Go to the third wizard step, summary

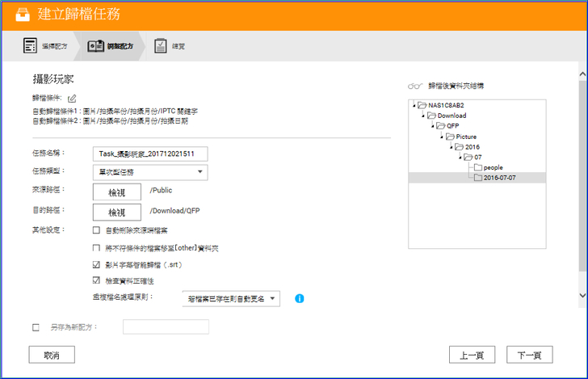pyautogui.click(x=170, y=46)
